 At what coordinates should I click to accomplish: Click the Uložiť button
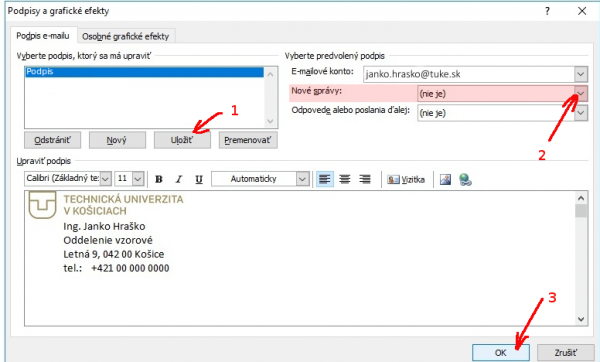point(182,140)
